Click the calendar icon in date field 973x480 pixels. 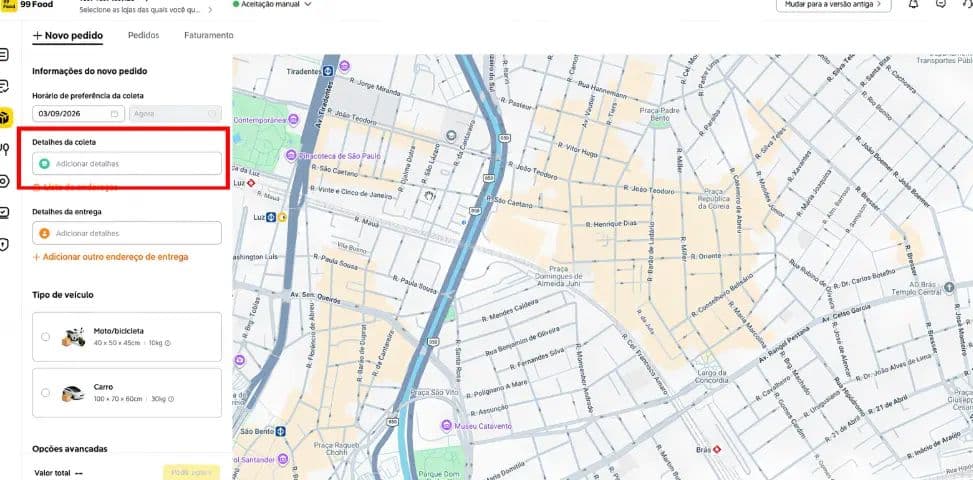click(x=114, y=113)
